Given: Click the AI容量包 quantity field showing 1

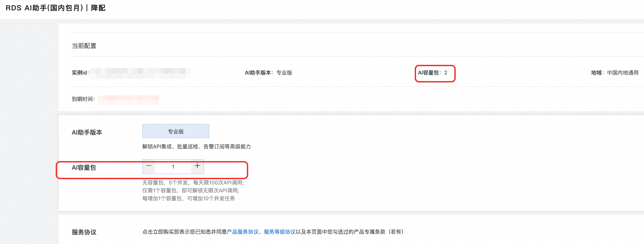Looking at the screenshot, I should [173, 167].
